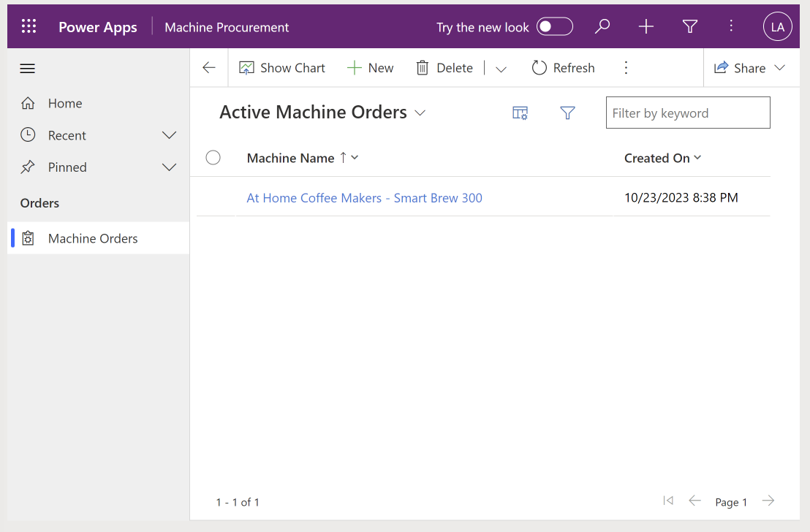
Task: Collapse the hamburger navigation menu
Action: pyautogui.click(x=27, y=68)
